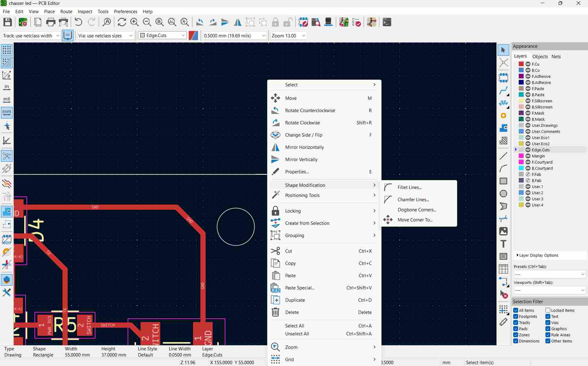Viewport: 588px width, 366px height.
Task: Open the Presets dropdown
Action: coord(550,274)
